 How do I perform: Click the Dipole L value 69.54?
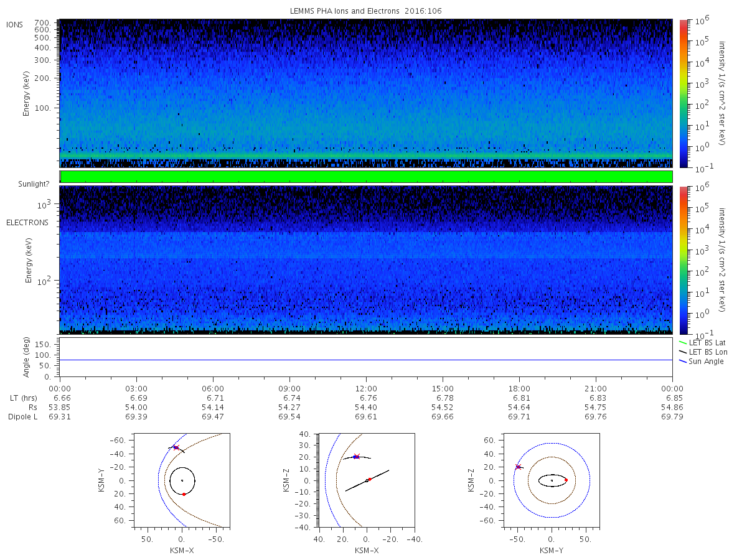[289, 416]
